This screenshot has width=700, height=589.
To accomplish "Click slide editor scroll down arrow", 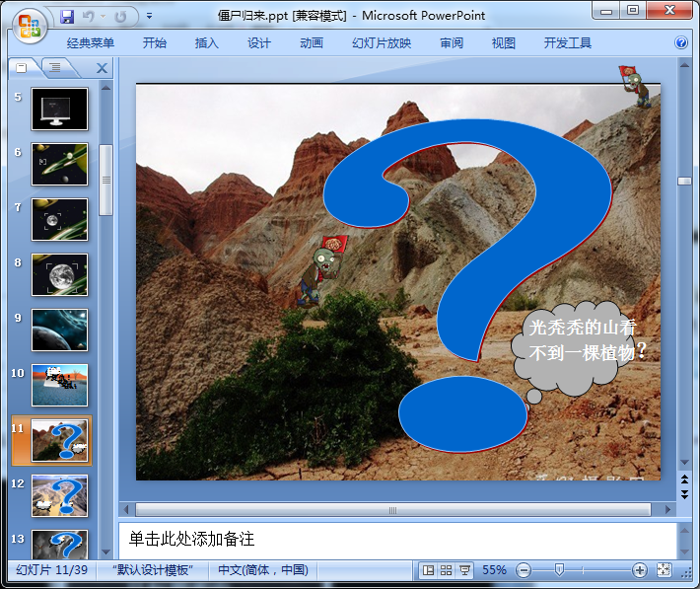I will [x=684, y=463].
